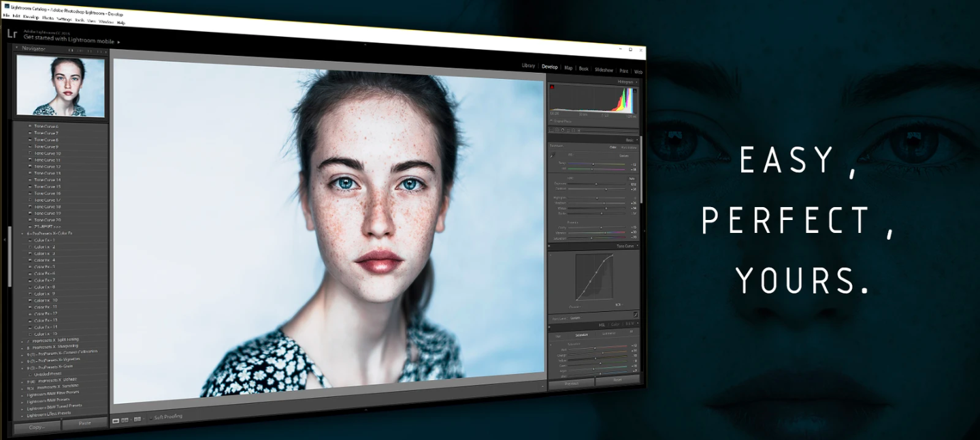Screen dimensions: 980x440
Task: Select the White Balance eyedropper tool
Action: point(553,155)
